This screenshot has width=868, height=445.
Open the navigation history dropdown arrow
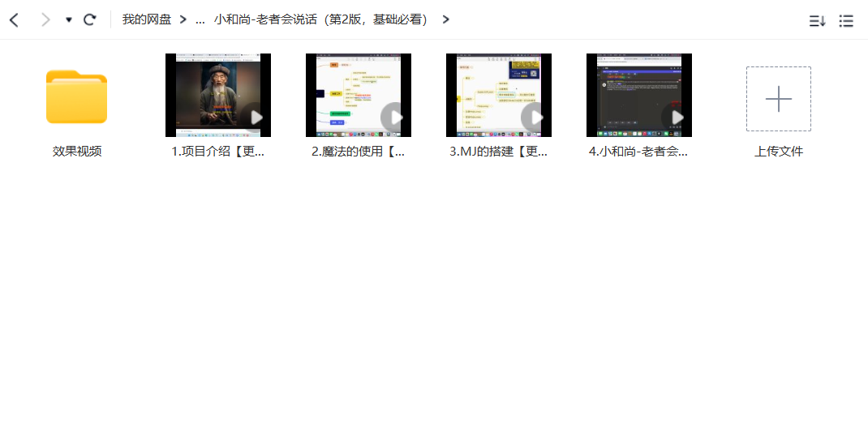[x=69, y=20]
